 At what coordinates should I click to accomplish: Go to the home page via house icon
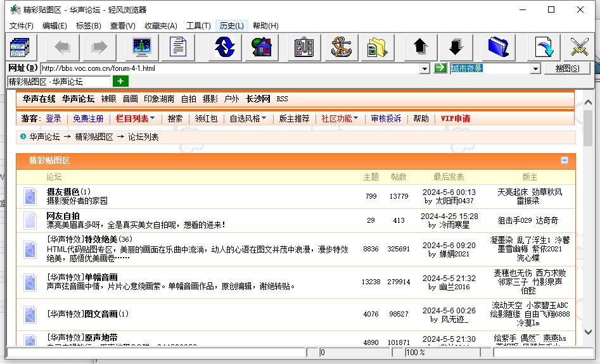(x=261, y=47)
